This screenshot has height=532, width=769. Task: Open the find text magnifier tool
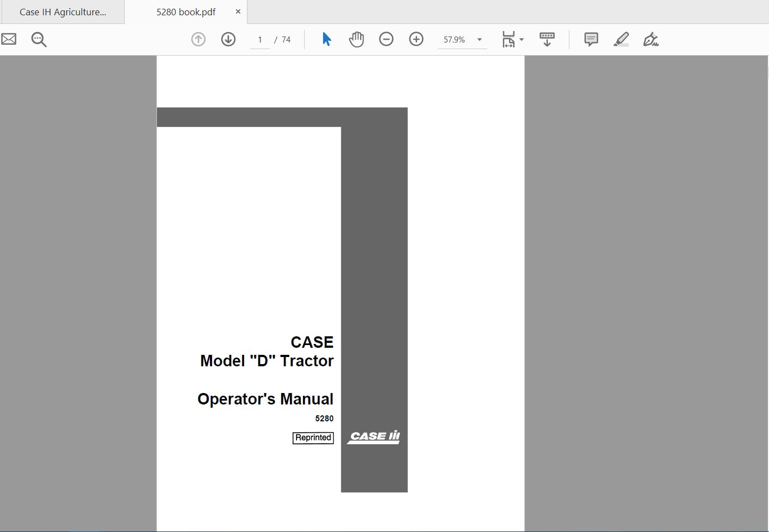point(39,39)
